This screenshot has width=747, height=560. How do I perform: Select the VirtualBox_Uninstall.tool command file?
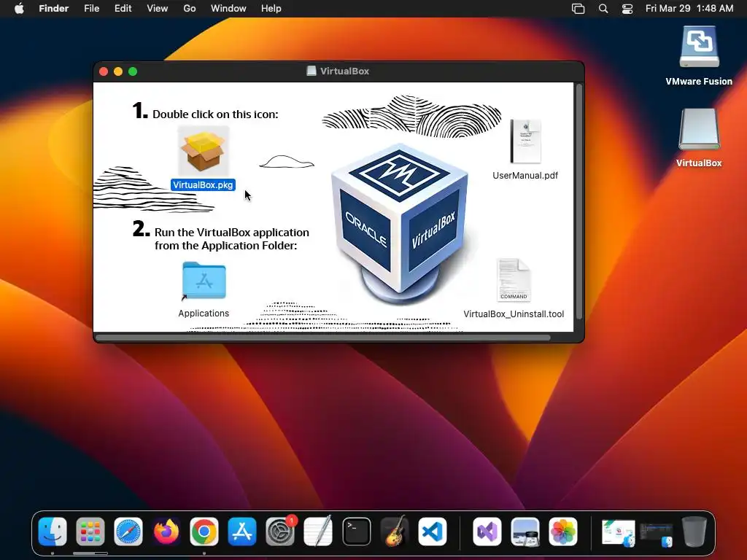514,280
